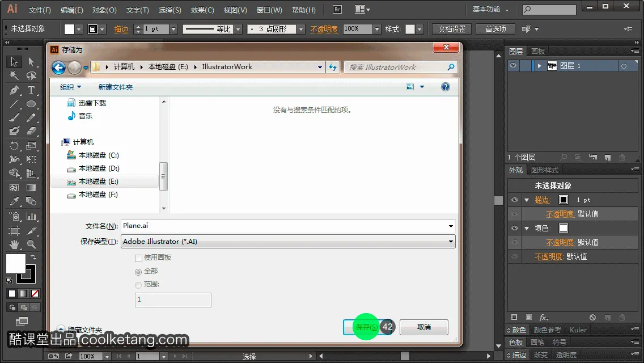Select the Scale tool
The height and width of the screenshot is (363, 644).
coord(31,146)
